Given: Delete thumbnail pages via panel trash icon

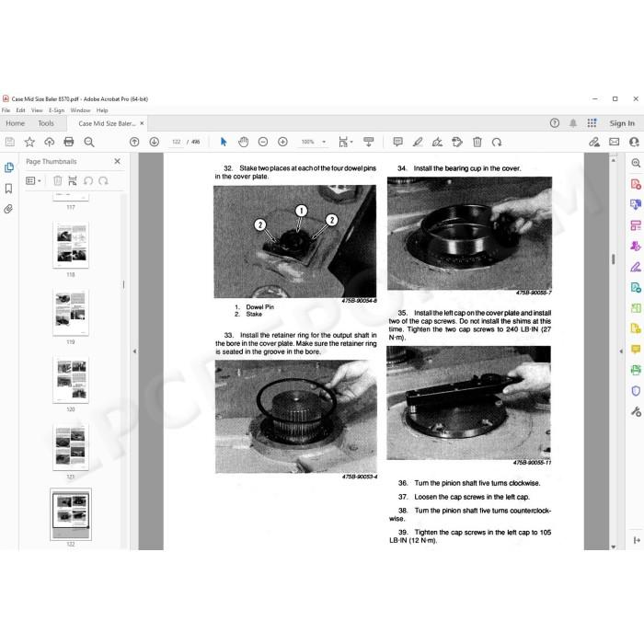Looking at the screenshot, I should click(x=58, y=180).
